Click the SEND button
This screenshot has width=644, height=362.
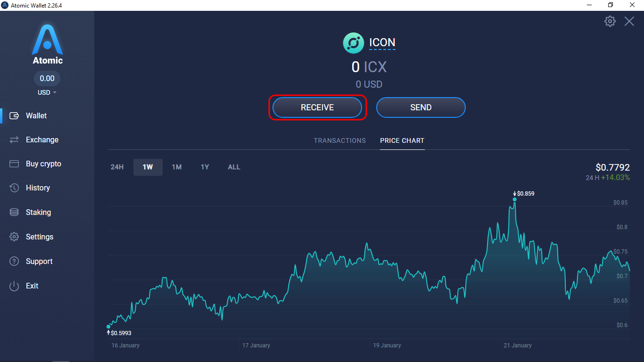[421, 107]
